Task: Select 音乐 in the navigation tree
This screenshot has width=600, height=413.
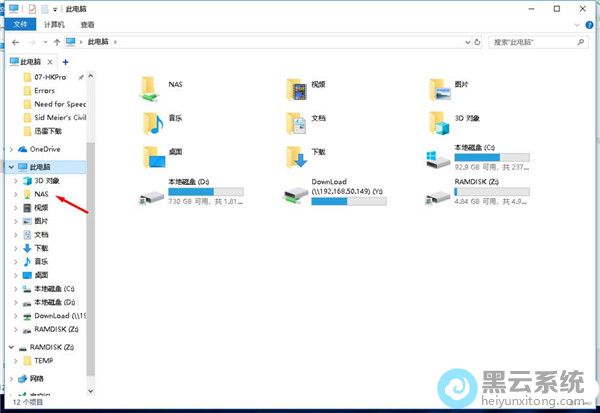Action: [x=41, y=262]
